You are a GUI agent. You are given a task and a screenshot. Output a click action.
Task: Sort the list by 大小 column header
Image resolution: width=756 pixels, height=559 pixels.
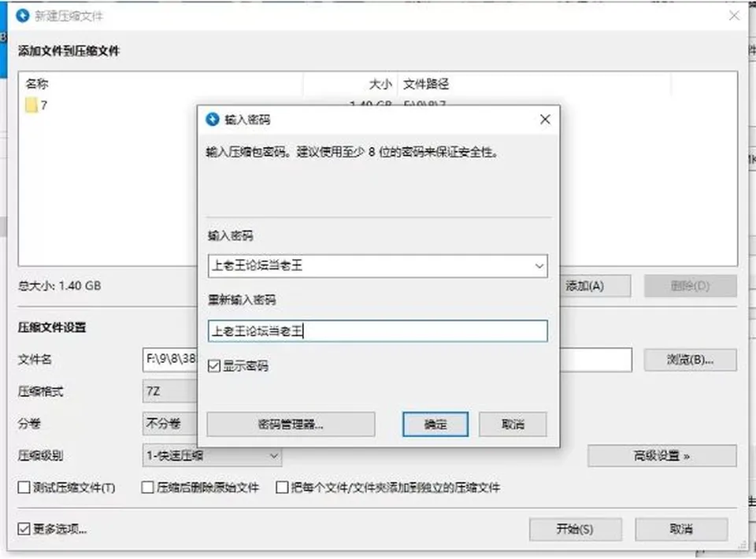click(350, 83)
